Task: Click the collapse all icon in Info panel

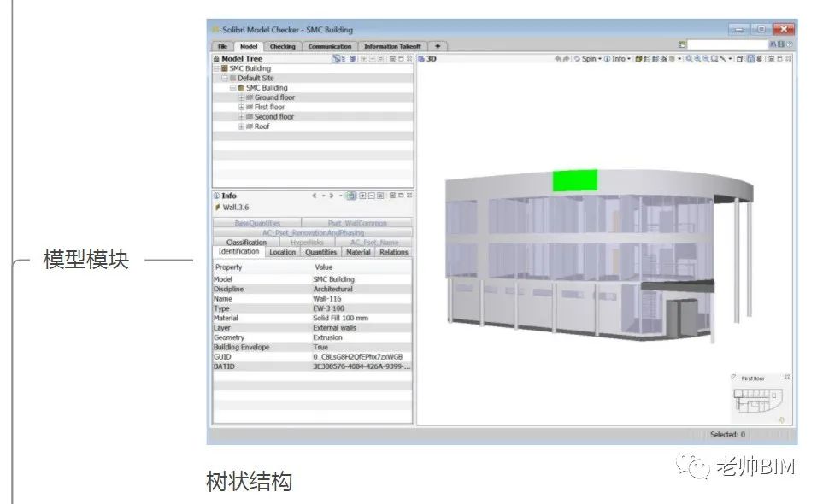Action: (x=372, y=196)
